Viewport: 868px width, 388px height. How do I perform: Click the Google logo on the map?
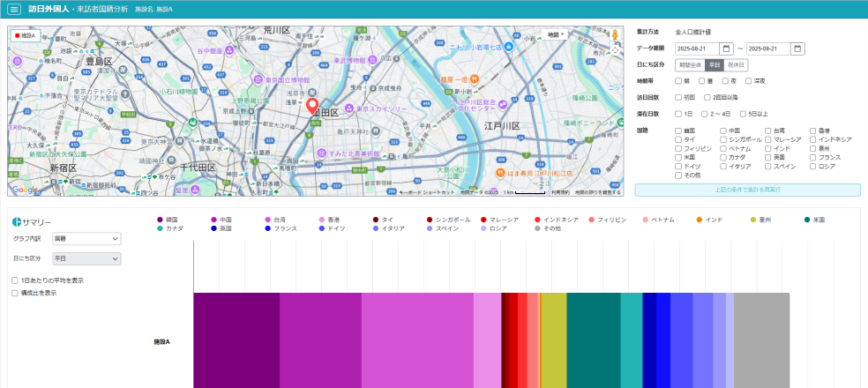(x=24, y=190)
